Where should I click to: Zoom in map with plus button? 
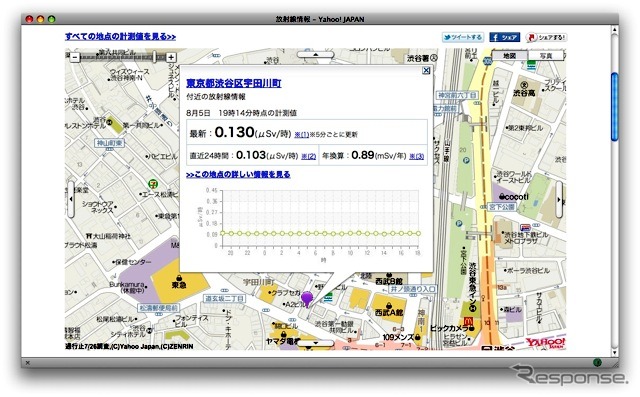click(171, 58)
